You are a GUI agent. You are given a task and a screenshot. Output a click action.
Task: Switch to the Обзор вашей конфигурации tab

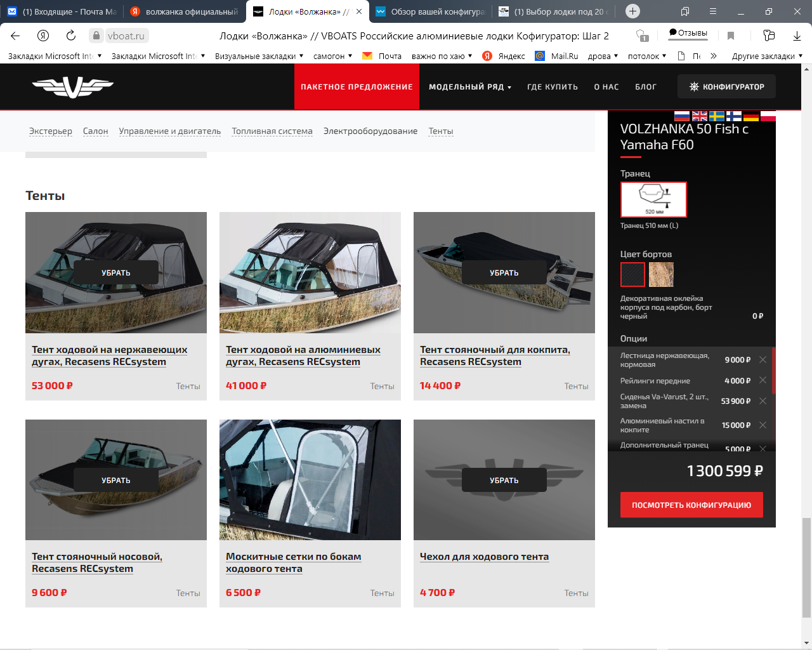click(x=429, y=11)
